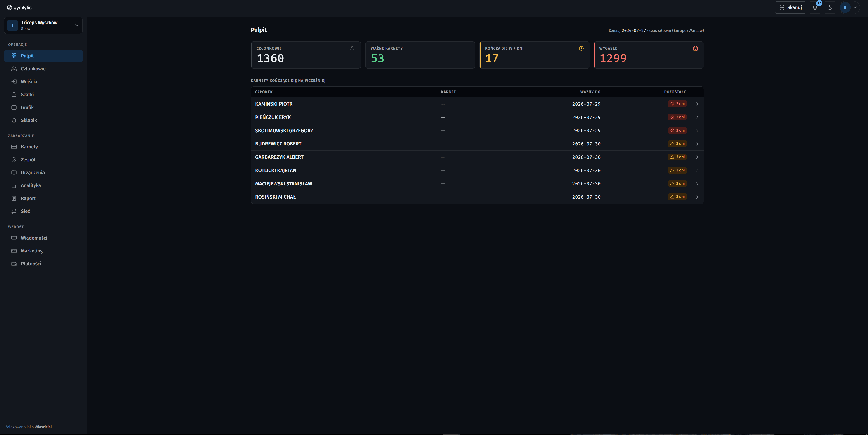Click the Raport document icon

[x=14, y=198]
